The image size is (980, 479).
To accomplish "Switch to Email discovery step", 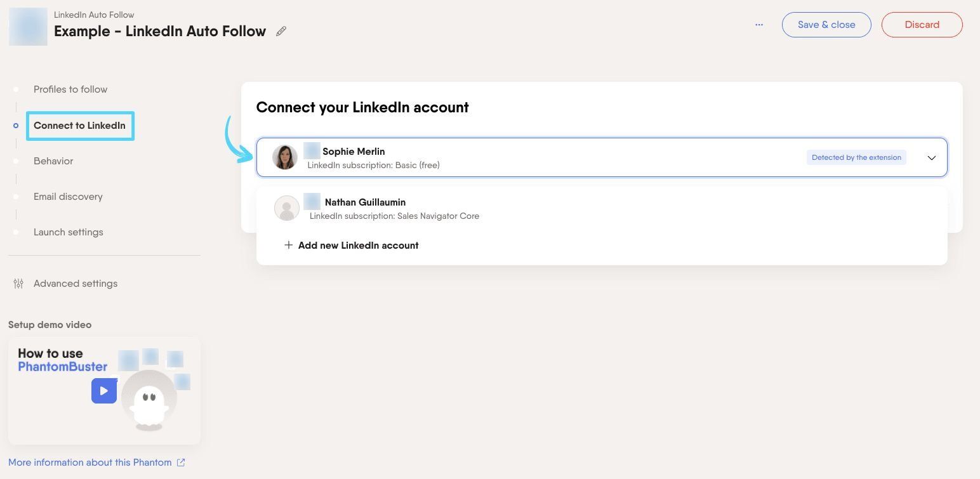I will 68,197.
